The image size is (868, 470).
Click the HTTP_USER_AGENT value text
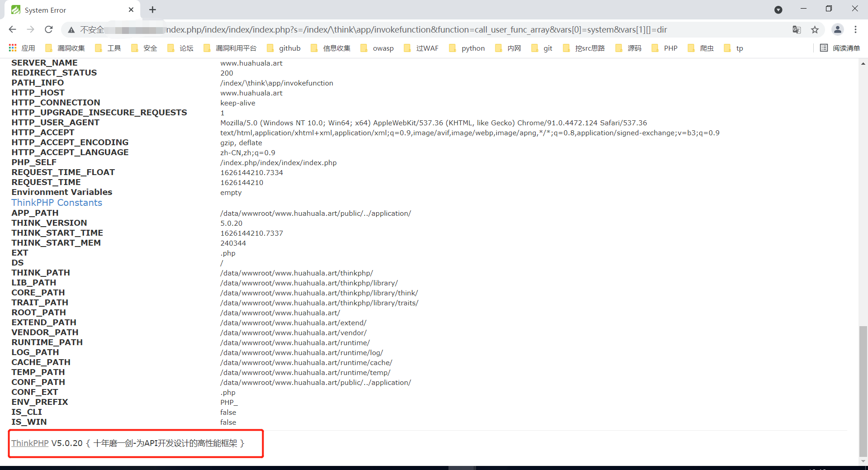pyautogui.click(x=434, y=123)
